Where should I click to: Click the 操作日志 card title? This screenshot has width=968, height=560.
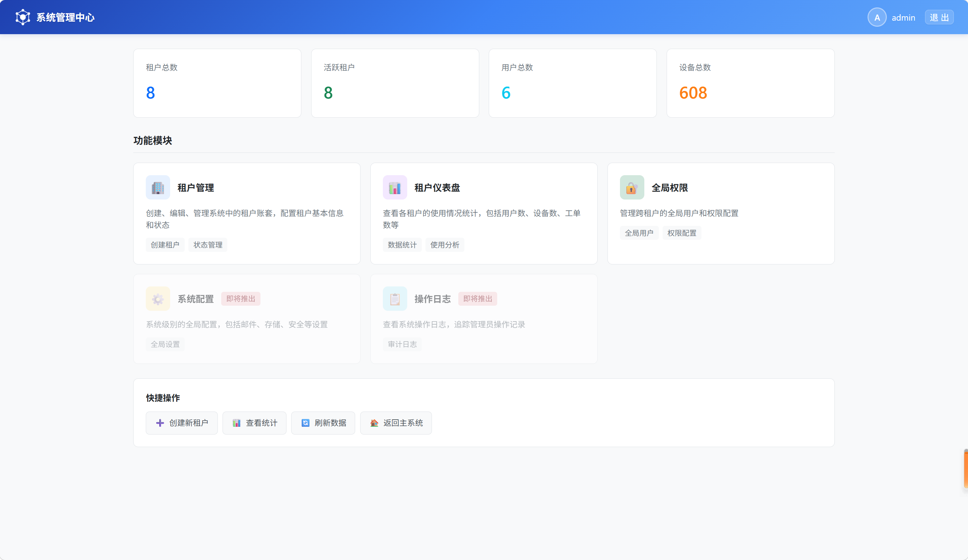[433, 299]
